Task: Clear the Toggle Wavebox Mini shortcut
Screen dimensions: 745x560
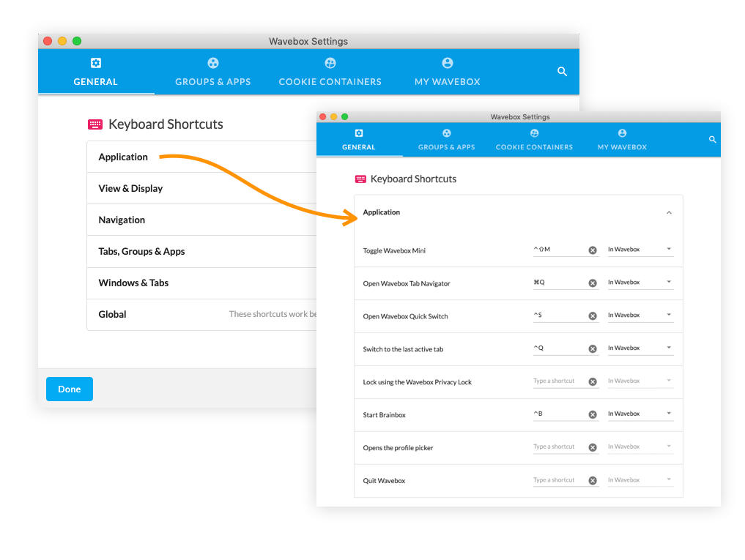Action: [593, 250]
